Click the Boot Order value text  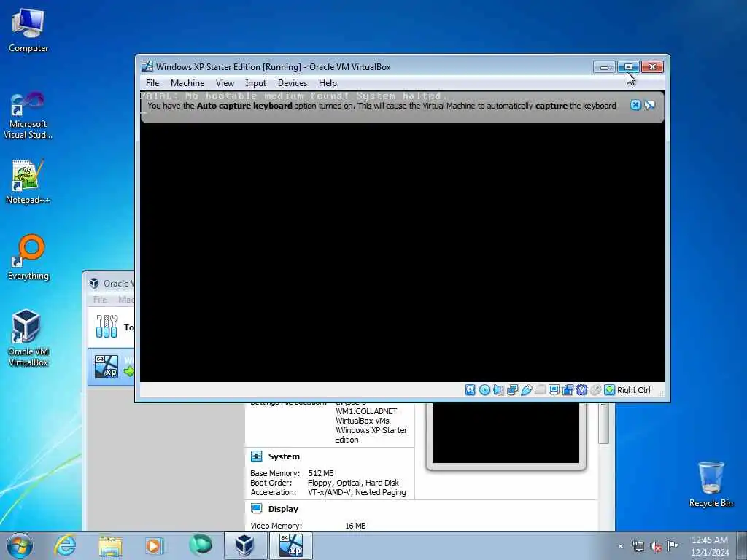[x=353, y=483]
